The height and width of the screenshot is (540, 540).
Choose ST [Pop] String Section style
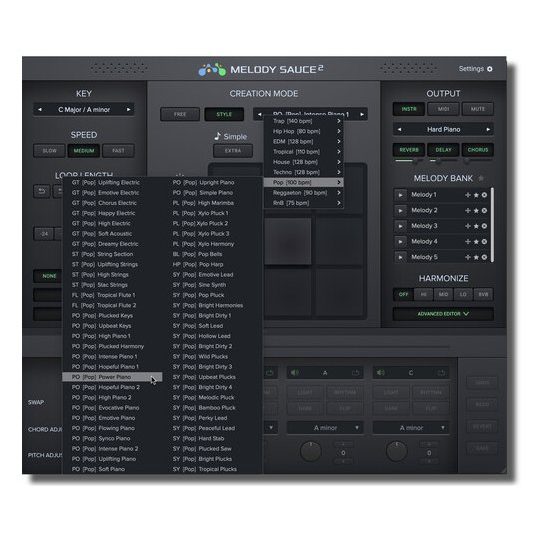[x=112, y=254]
